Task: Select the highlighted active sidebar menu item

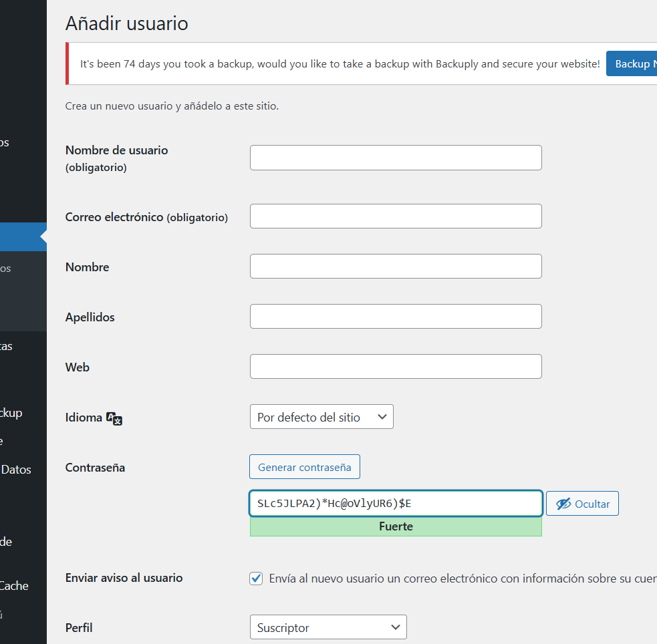Action: click(x=20, y=237)
